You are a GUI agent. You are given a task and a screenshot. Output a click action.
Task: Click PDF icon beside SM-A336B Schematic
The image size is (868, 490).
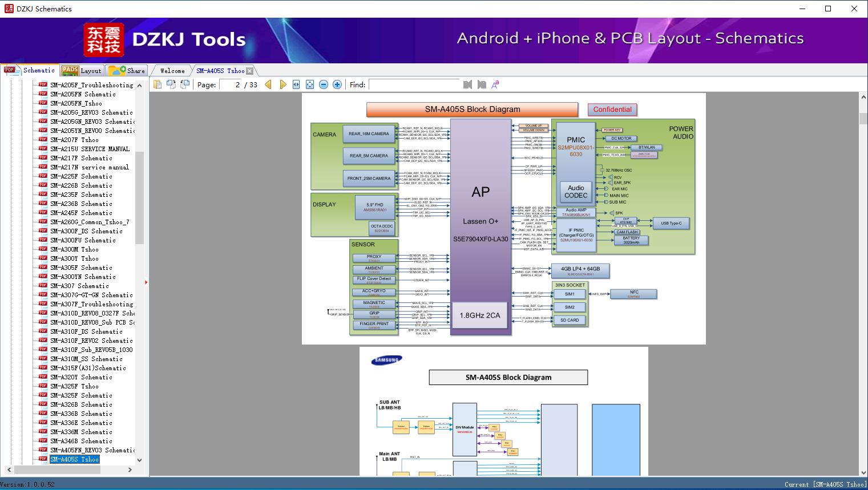[43, 414]
